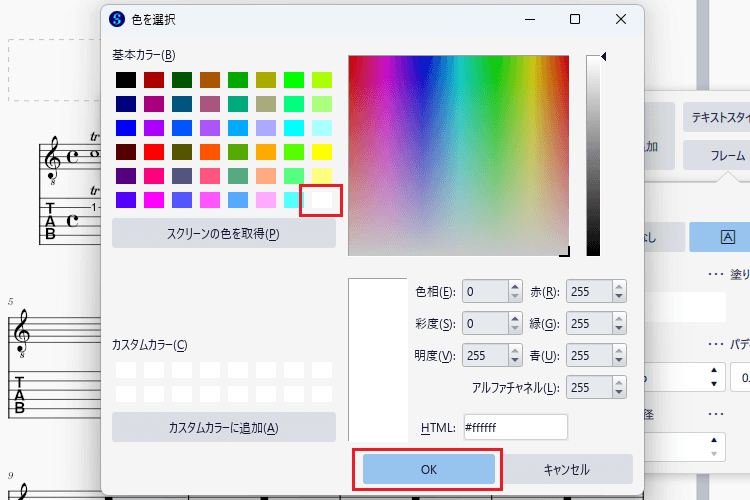750x500 pixels.
Task: Click the MuseScore logo icon in the title bar
Action: [x=117, y=19]
